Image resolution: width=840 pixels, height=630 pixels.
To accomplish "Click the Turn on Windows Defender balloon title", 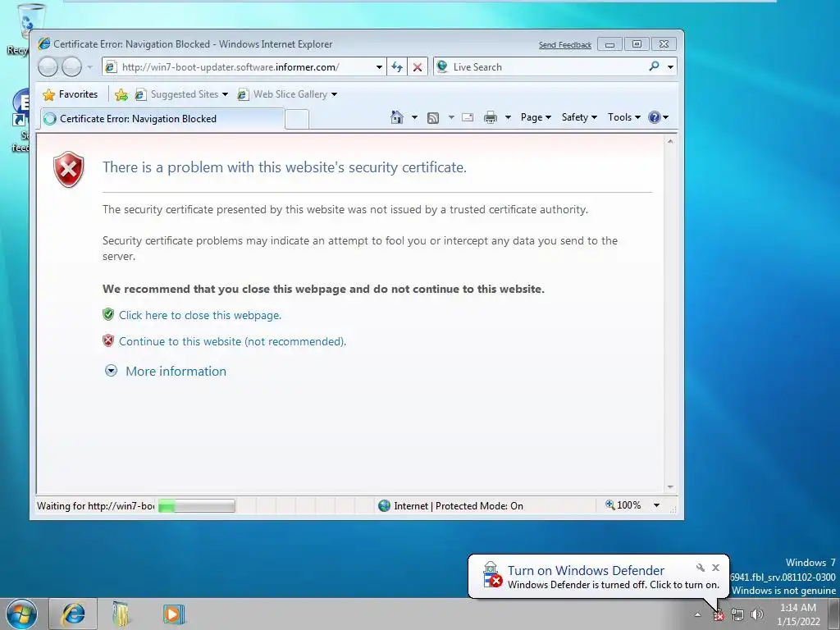I will (586, 571).
